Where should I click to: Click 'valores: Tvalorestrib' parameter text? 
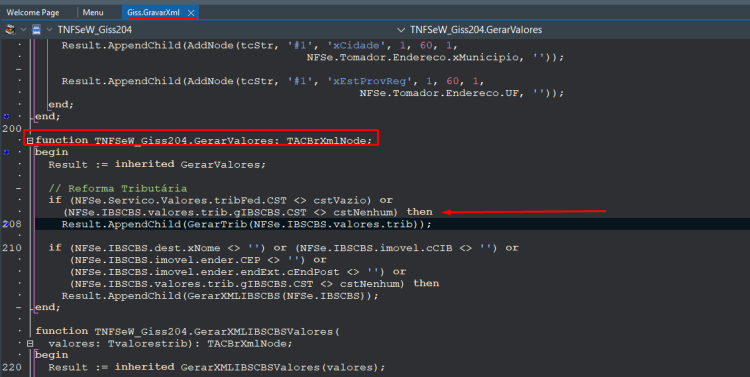pyautogui.click(x=118, y=344)
